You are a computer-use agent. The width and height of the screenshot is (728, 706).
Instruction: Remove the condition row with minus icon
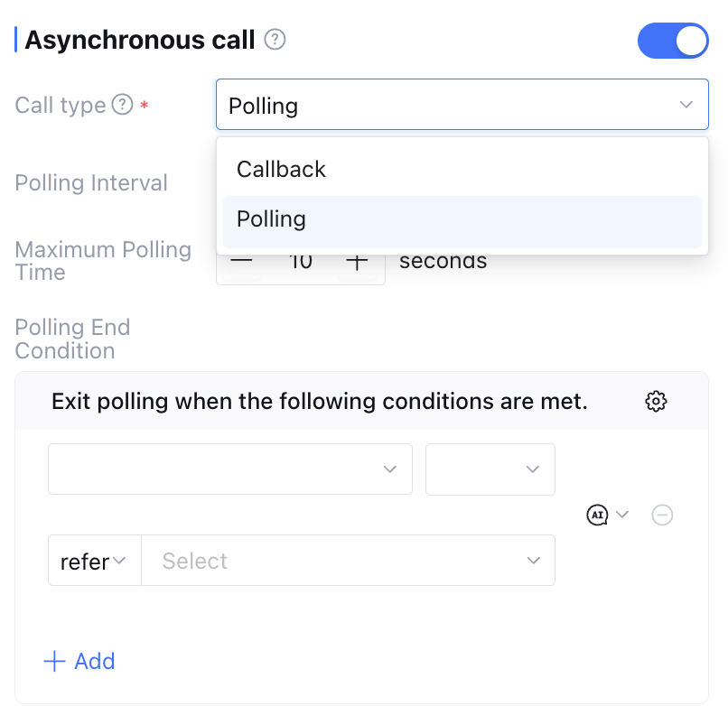[662, 516]
